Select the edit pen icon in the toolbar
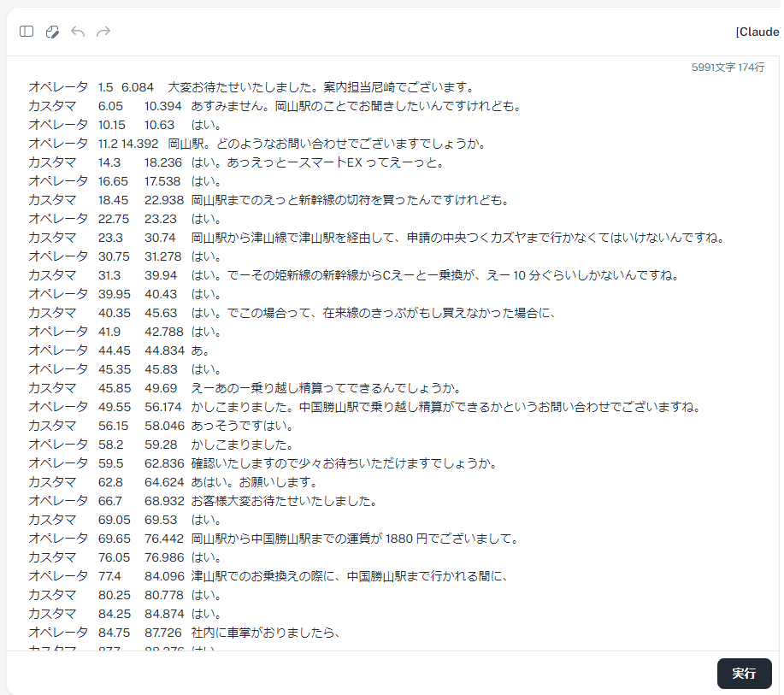Image resolution: width=784 pixels, height=695 pixels. (x=52, y=31)
